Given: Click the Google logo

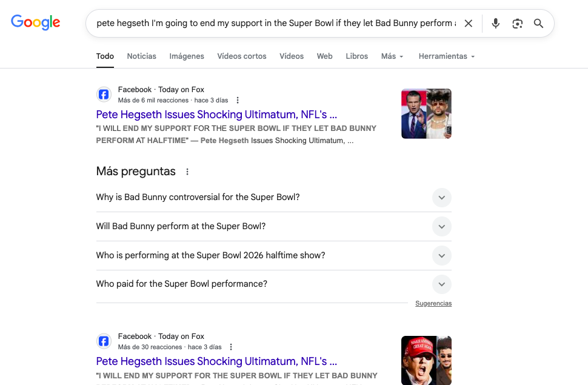Looking at the screenshot, I should [x=36, y=23].
